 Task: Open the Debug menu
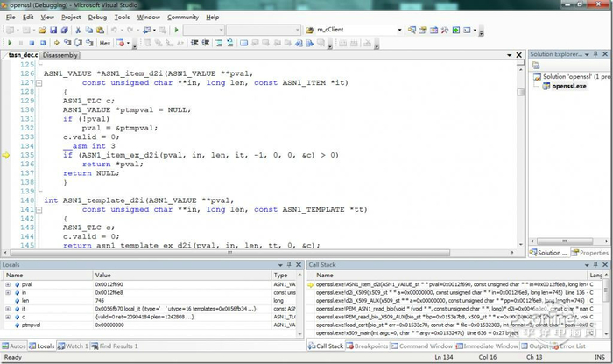(97, 17)
